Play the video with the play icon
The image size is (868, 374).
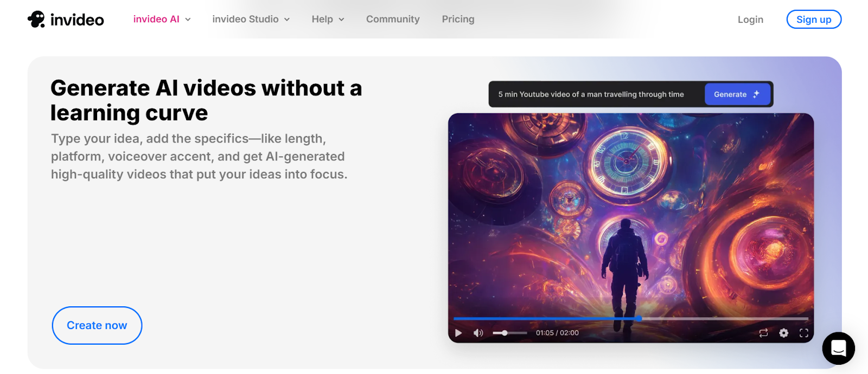coord(458,333)
